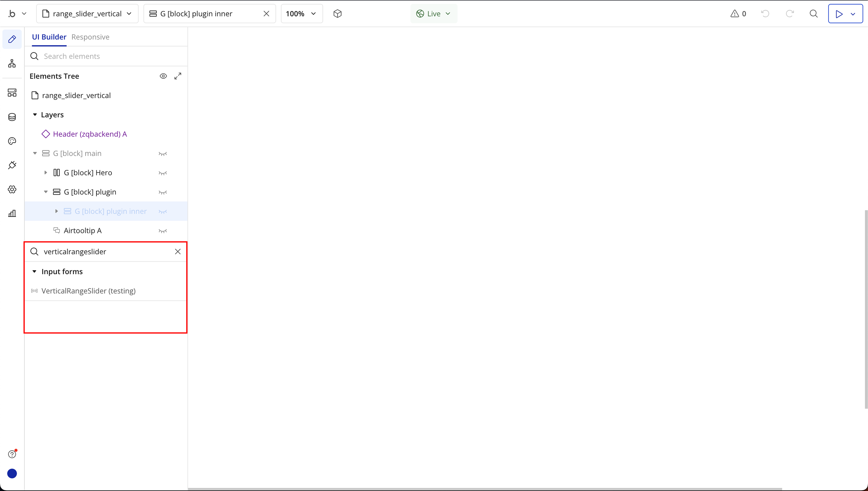Expand the G [block] Hero tree node
Screen dimensions: 868x491
click(x=45, y=173)
